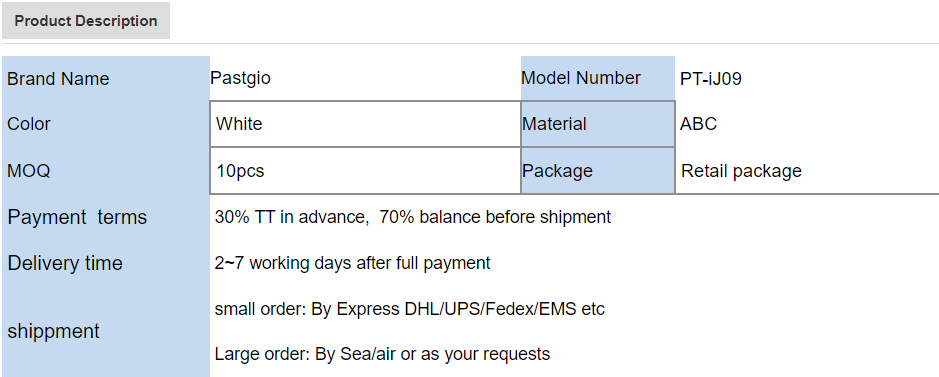The image size is (939, 377).
Task: Select the Material label cell
Action: pyautogui.click(x=598, y=124)
